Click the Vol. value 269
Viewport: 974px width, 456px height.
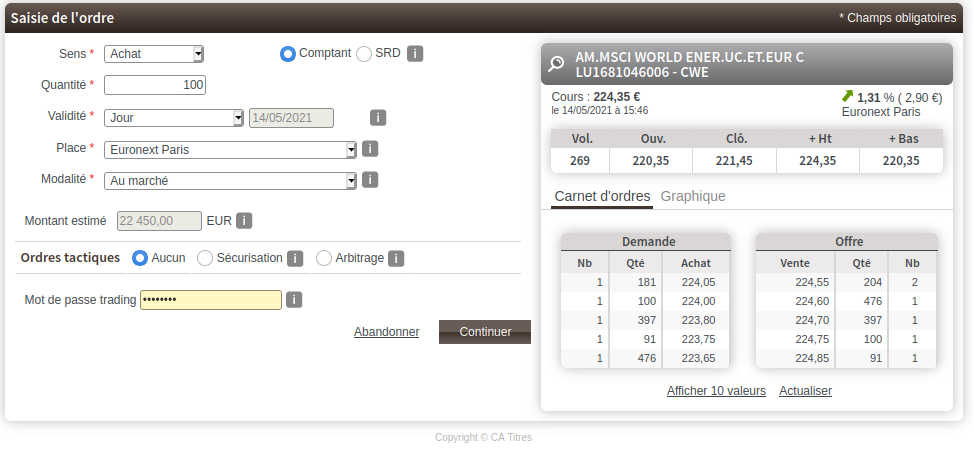click(580, 161)
